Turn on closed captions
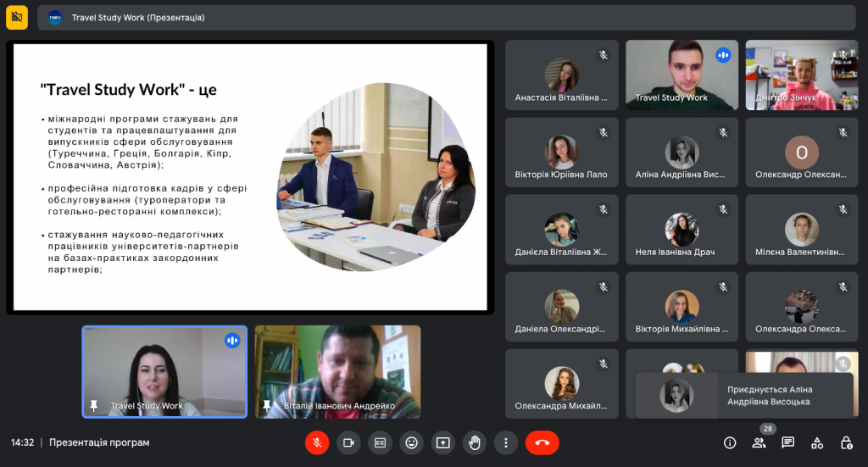Screen dimensions: 868x467 click(380, 442)
